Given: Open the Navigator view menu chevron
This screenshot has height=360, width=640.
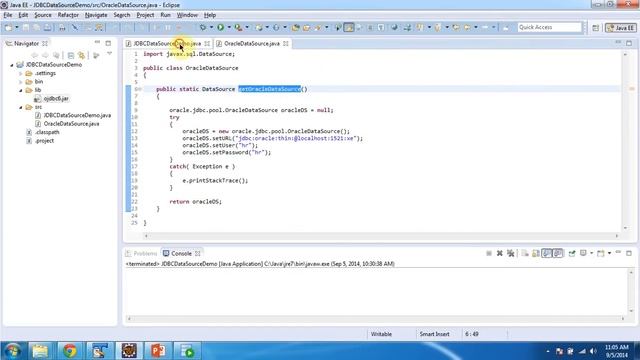Looking at the screenshot, I should [x=109, y=54].
